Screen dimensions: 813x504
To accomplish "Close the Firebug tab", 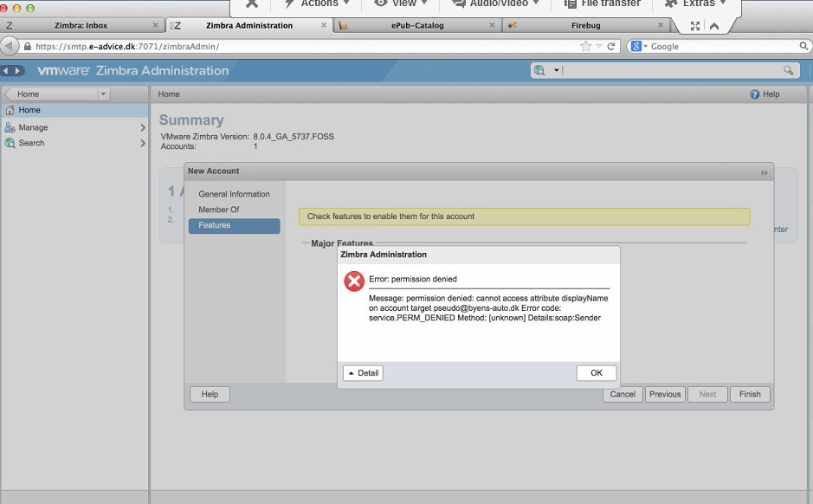I will click(660, 25).
